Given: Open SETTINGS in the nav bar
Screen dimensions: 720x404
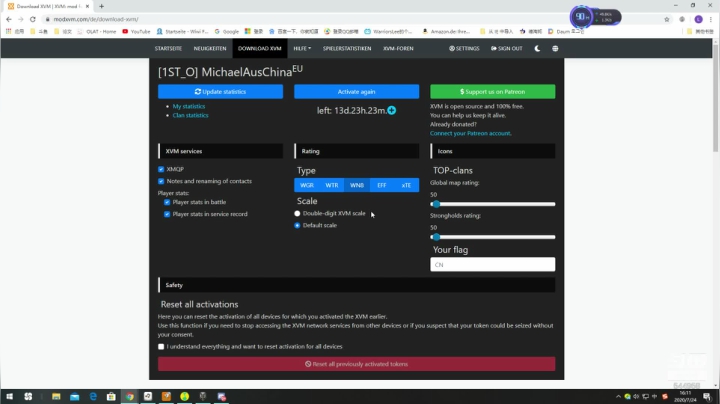Looking at the screenshot, I should 464,48.
